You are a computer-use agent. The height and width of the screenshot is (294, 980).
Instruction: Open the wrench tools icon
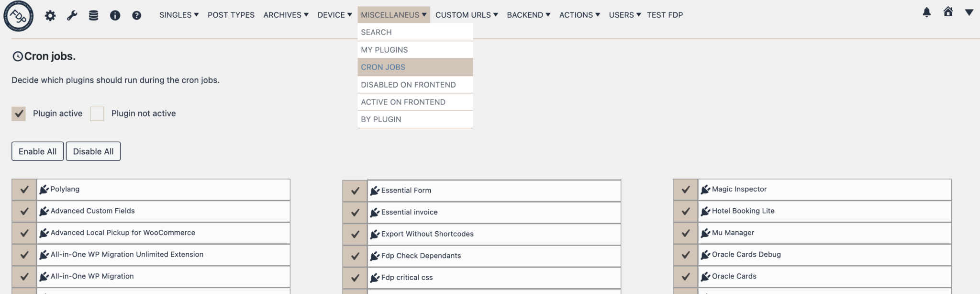click(x=72, y=15)
